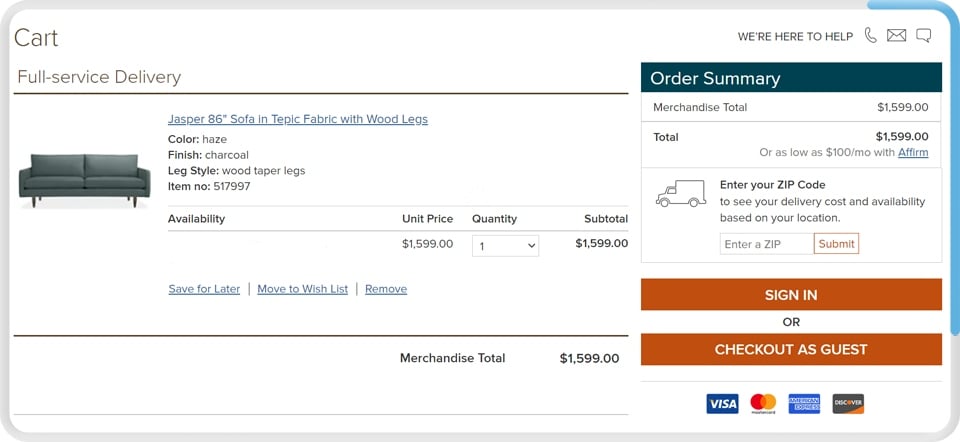Image resolution: width=960 pixels, height=442 pixels.
Task: Click the Save for Later link
Action: [204, 289]
